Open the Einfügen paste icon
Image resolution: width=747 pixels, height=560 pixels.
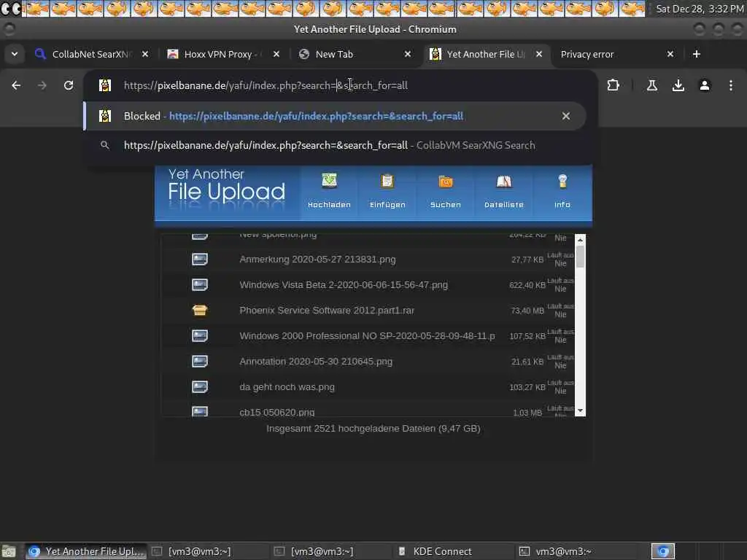[387, 181]
